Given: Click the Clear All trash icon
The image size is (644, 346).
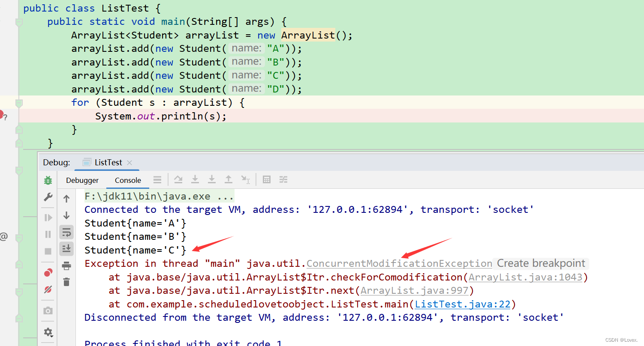Looking at the screenshot, I should click(66, 282).
